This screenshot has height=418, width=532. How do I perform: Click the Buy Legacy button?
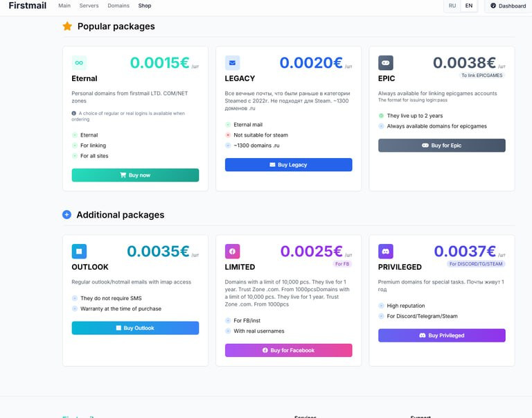pyautogui.click(x=289, y=165)
